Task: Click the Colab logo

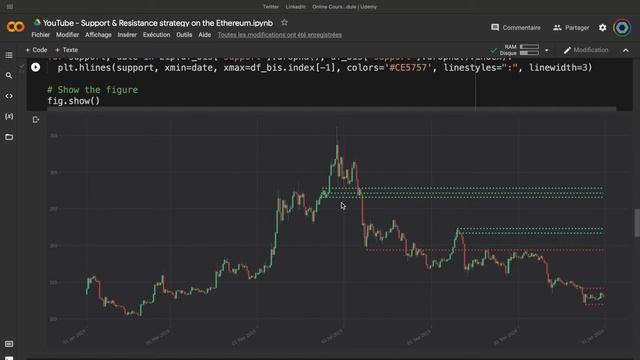Action: [x=16, y=27]
